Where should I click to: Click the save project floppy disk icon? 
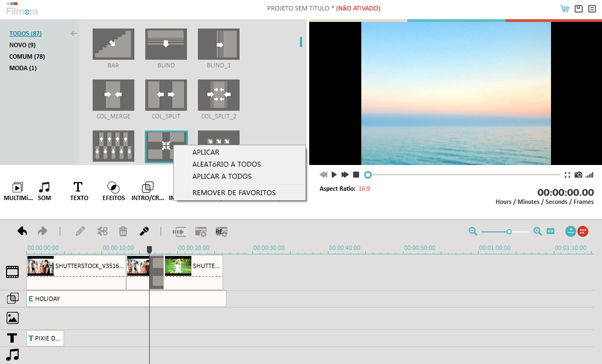coord(578,9)
